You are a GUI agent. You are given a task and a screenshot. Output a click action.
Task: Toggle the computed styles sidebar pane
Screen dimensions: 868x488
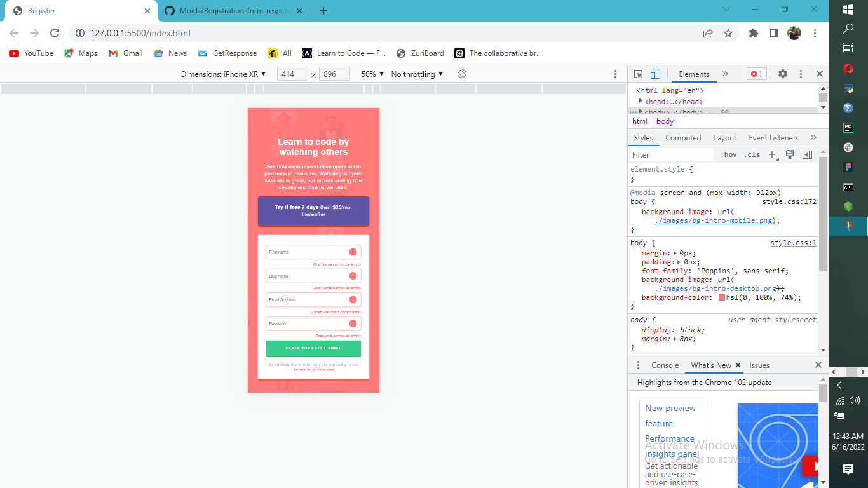(807, 154)
